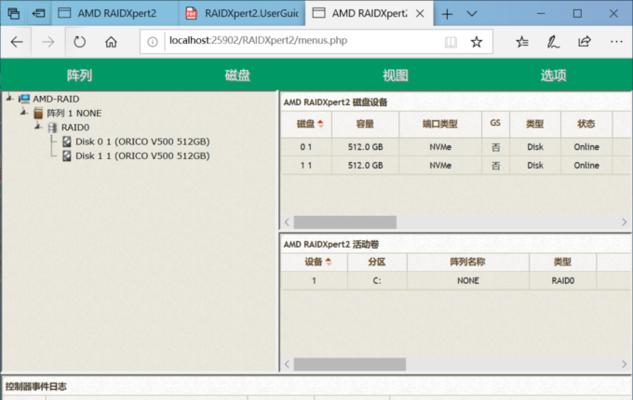Click the Disk 1 1 drive icon
The width and height of the screenshot is (633, 400).
click(x=67, y=156)
